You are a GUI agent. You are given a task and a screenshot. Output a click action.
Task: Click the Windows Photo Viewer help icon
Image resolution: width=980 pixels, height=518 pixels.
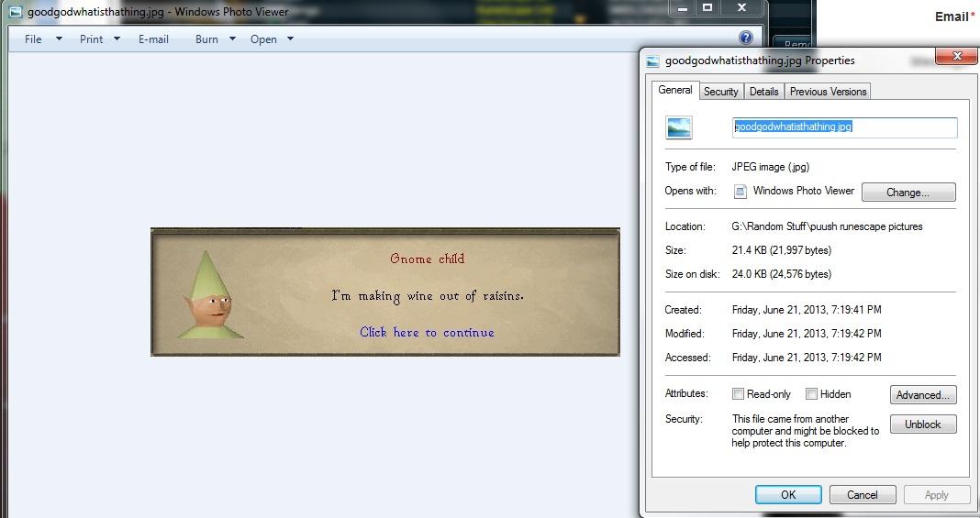[x=746, y=38]
